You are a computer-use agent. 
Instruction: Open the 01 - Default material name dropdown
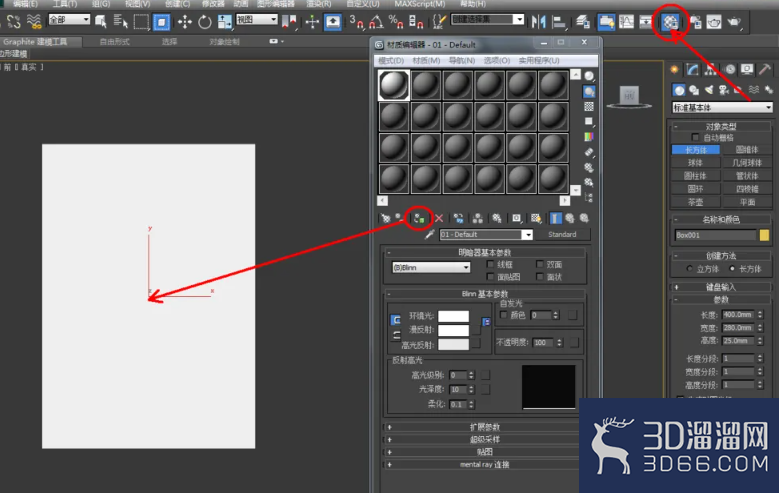click(x=486, y=235)
